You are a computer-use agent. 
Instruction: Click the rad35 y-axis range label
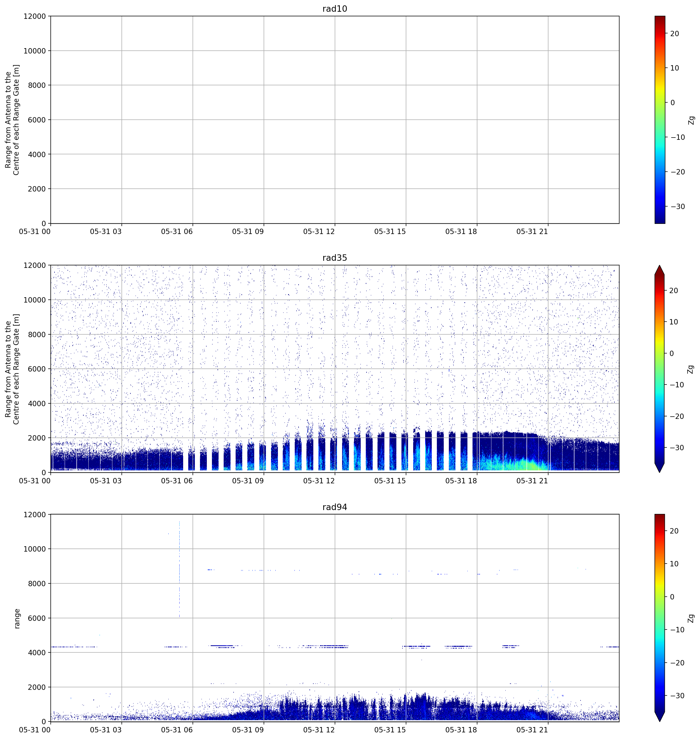point(12,369)
